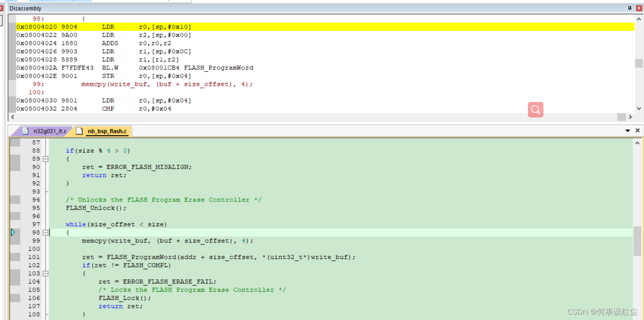Click the BL.W FLASH_ProgramWord instruction
Screen dimensions: 644x320
pos(135,68)
